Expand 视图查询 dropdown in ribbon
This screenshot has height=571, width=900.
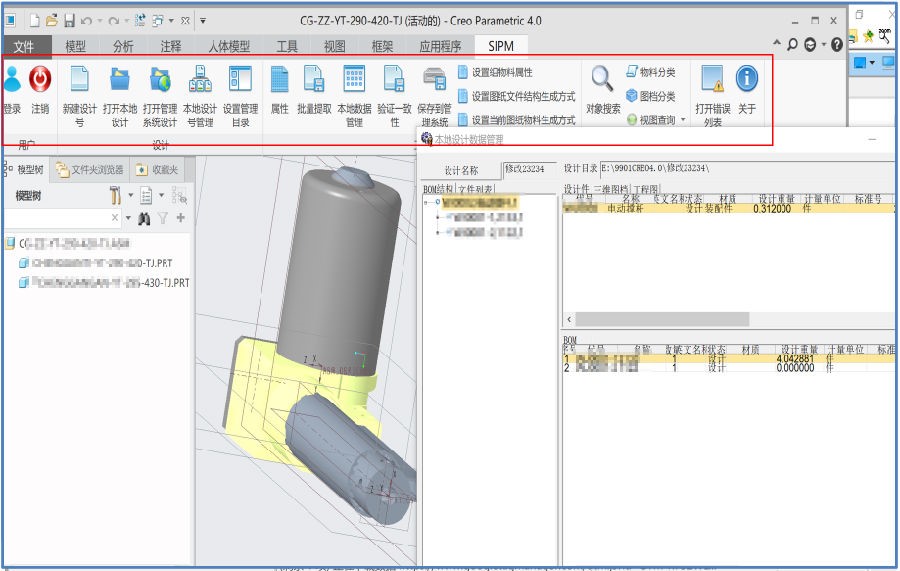point(683,120)
